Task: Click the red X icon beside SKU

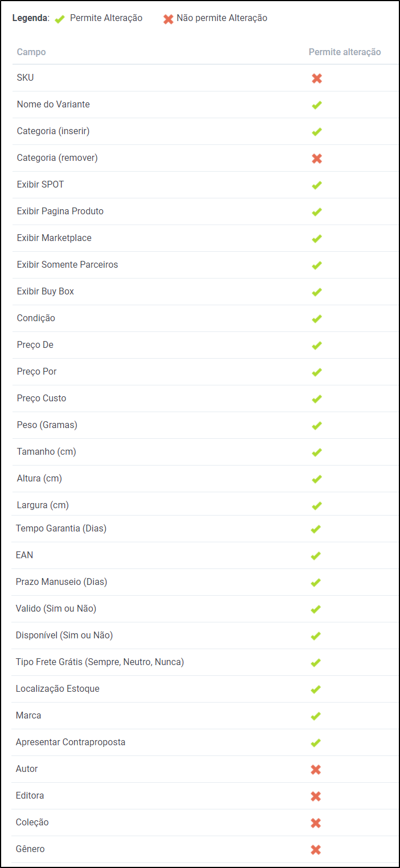Action: pyautogui.click(x=317, y=78)
